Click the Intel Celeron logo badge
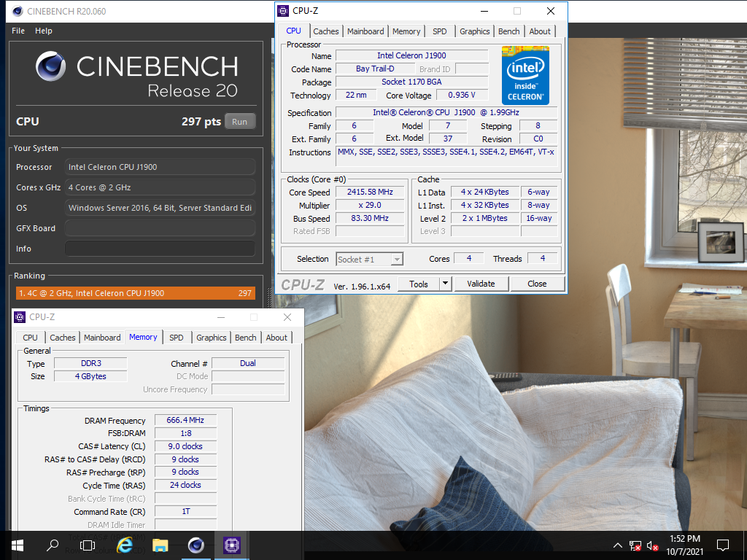The height and width of the screenshot is (560, 747). click(525, 75)
